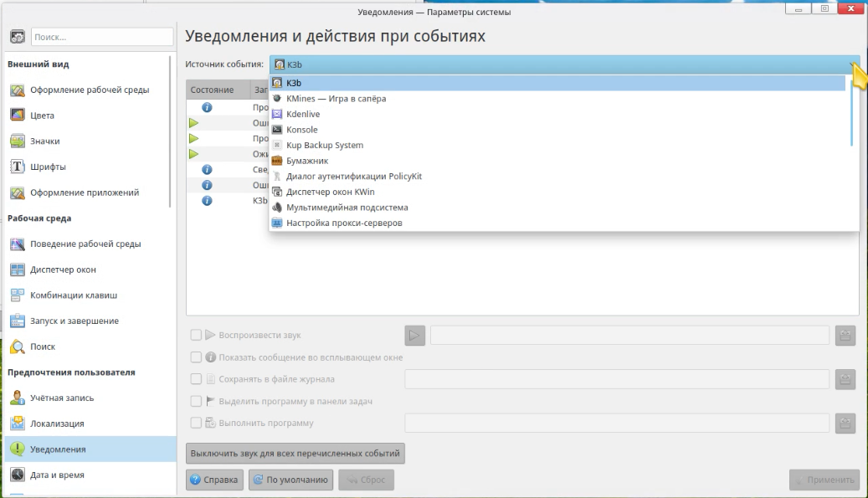Click the Настройка прокси-серверов icon
Image resolution: width=868 pixels, height=498 pixels.
coord(277,223)
